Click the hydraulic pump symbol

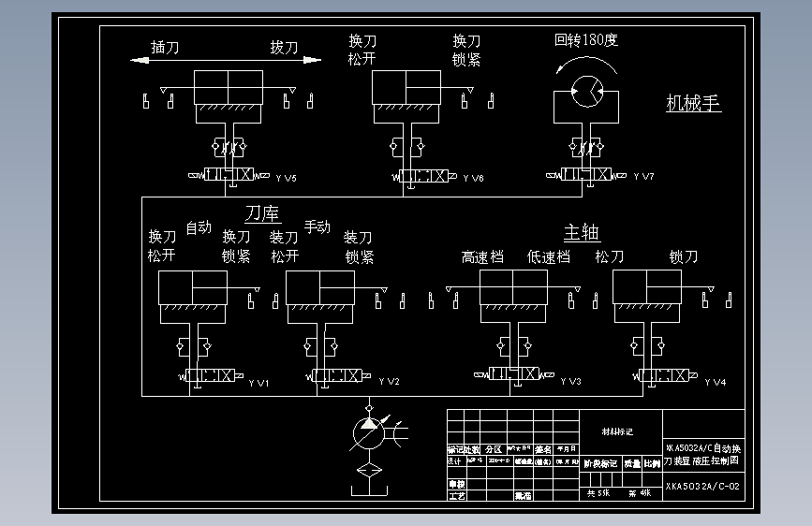(x=369, y=432)
